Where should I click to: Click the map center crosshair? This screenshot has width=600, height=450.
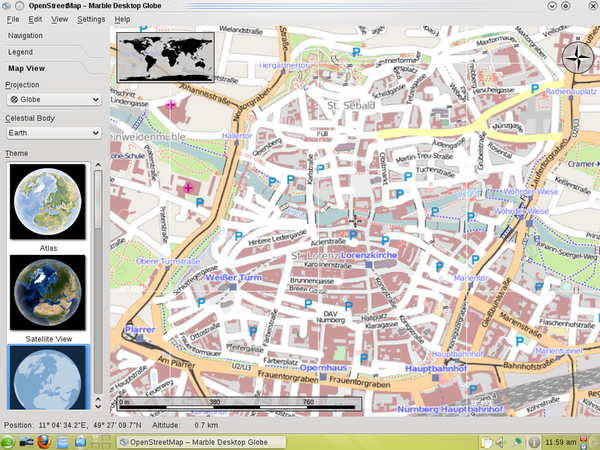pos(355,221)
